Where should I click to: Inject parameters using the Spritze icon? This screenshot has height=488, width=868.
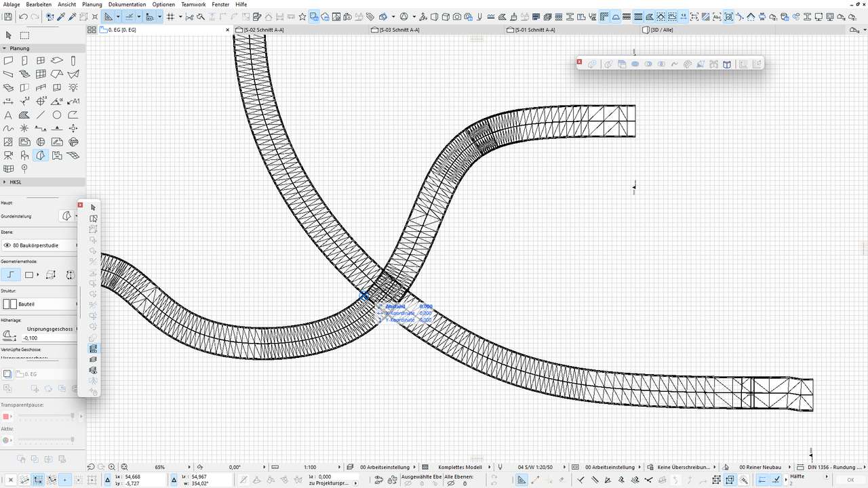pos(73,17)
